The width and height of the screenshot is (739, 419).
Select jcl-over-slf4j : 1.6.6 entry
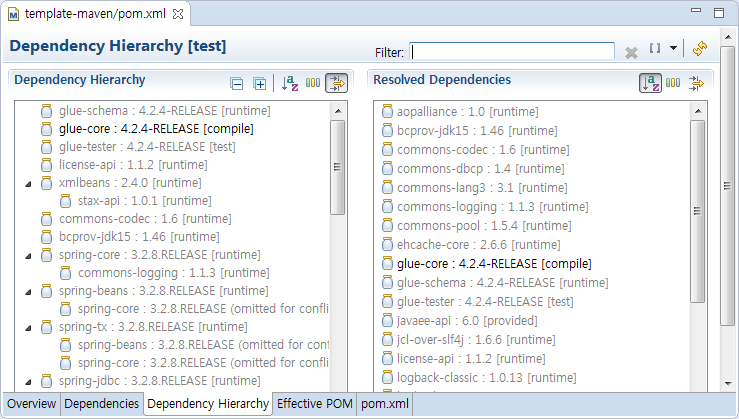[x=476, y=339]
